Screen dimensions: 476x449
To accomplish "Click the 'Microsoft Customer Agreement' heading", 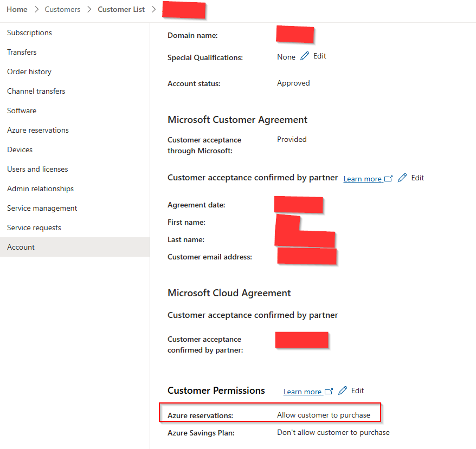I will click(237, 120).
